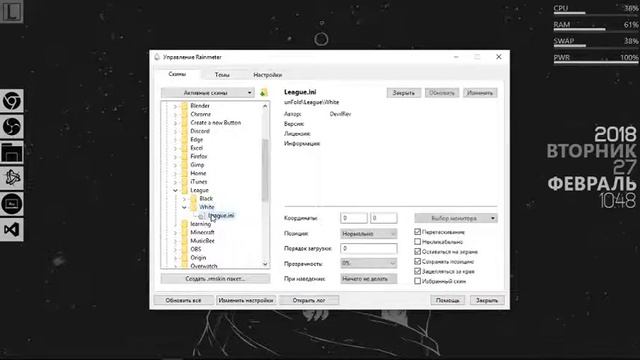Screen dimensions: 640x360
Task: Click the Обновить skin button
Action: click(x=442, y=93)
